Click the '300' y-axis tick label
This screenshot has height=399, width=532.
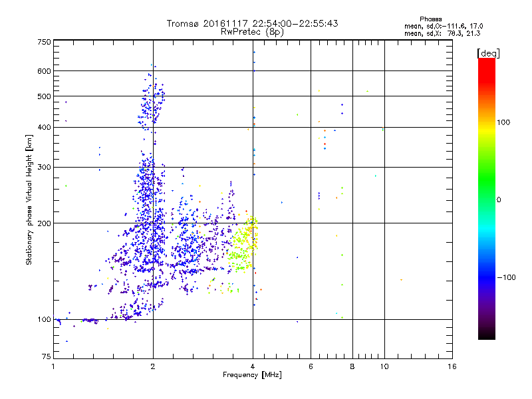pyautogui.click(x=45, y=168)
